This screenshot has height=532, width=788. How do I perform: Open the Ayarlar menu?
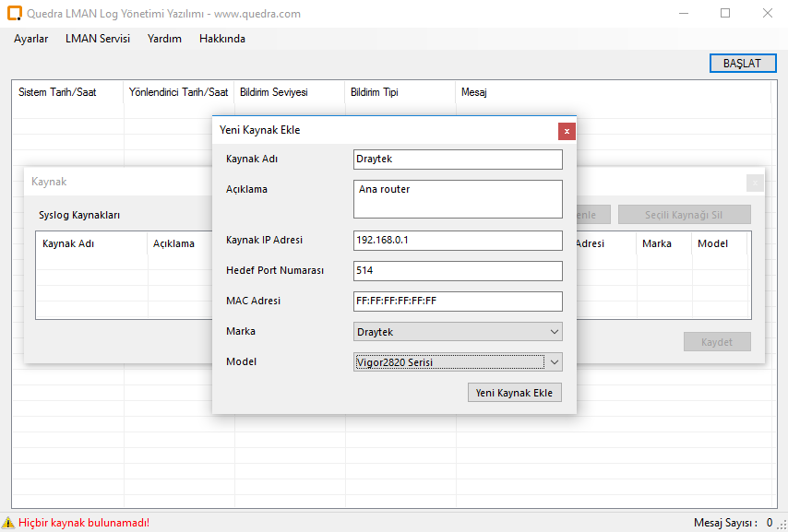pos(30,39)
